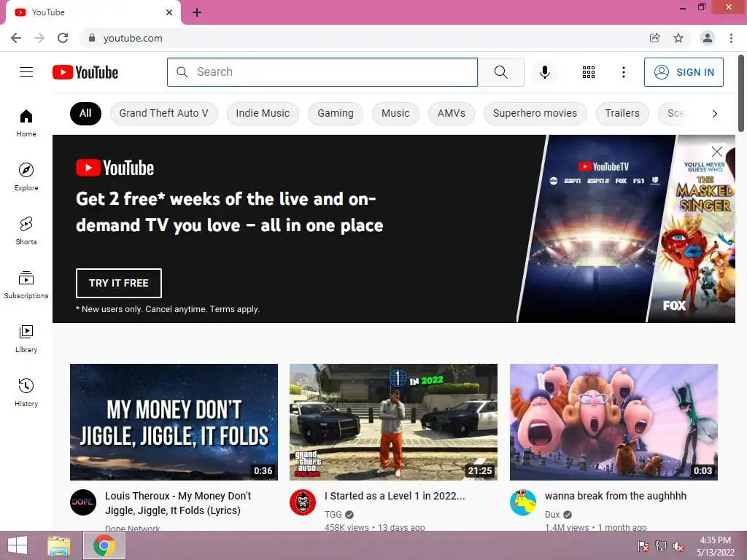Open 'I Started as a Level 1' title
Image resolution: width=747 pixels, height=560 pixels.
coord(395,496)
